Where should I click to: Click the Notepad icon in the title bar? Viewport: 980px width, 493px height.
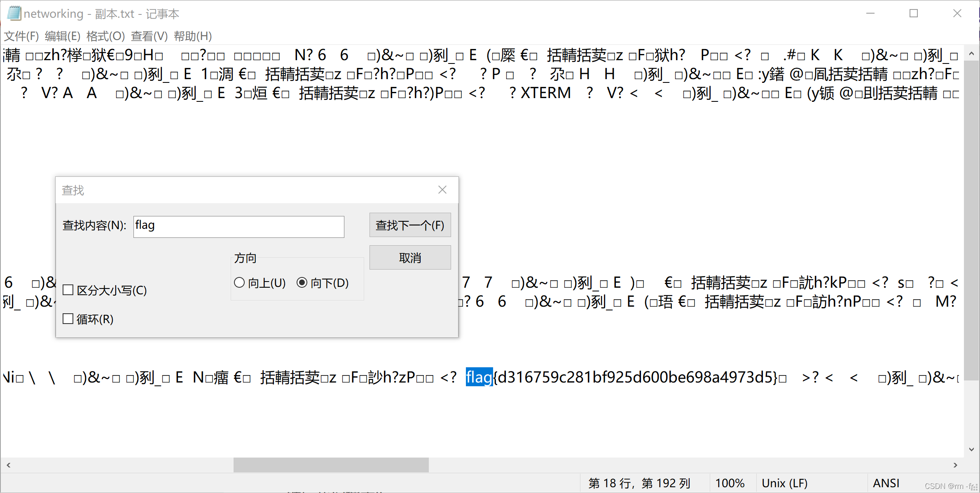click(x=14, y=13)
